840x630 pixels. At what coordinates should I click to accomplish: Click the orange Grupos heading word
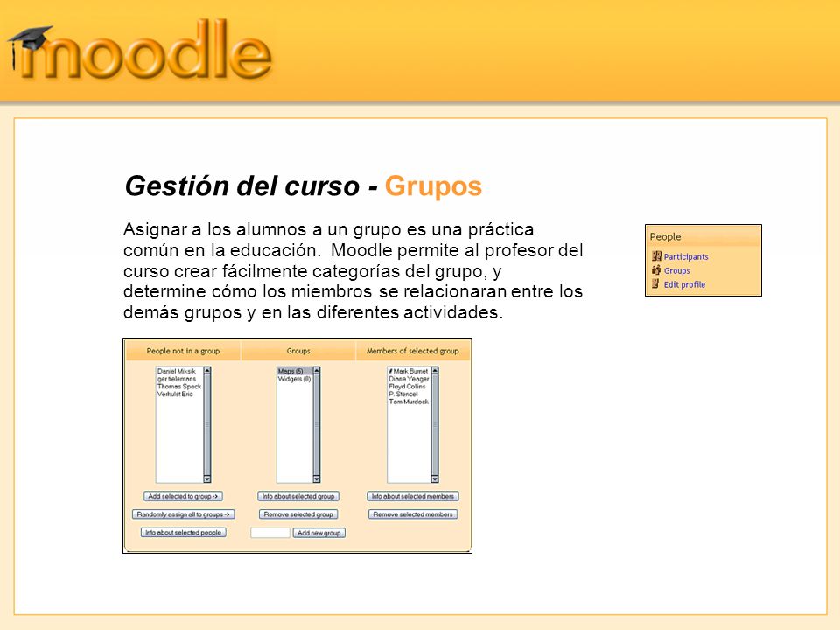pyautogui.click(x=433, y=186)
